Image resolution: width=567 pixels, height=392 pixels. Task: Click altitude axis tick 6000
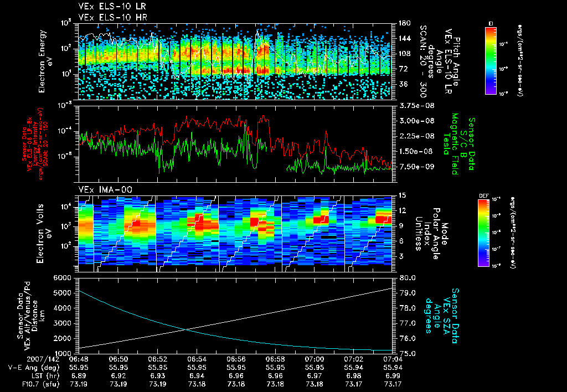click(62, 278)
